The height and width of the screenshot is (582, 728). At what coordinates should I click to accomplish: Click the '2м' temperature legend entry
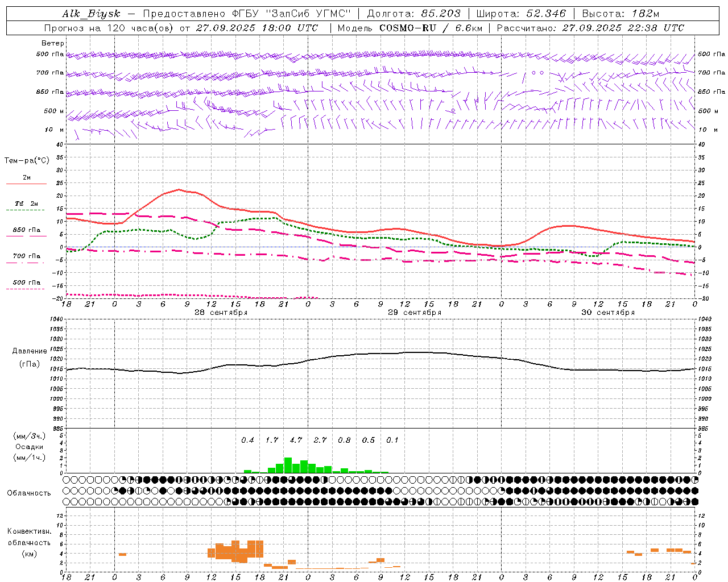coord(26,178)
